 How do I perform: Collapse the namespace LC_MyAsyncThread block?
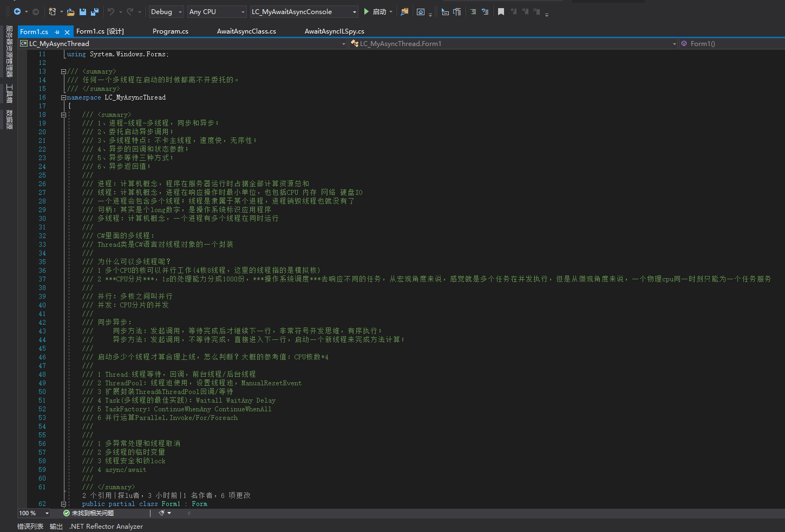click(63, 97)
